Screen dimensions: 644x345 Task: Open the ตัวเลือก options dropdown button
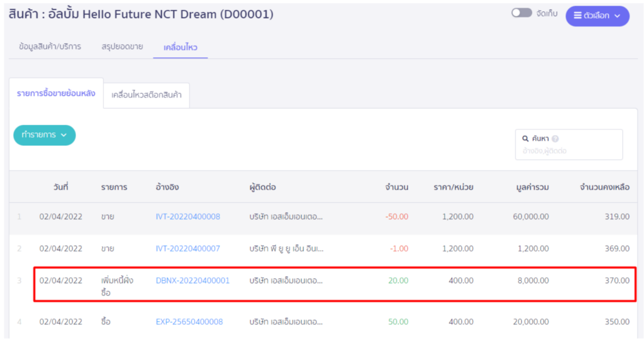click(597, 16)
